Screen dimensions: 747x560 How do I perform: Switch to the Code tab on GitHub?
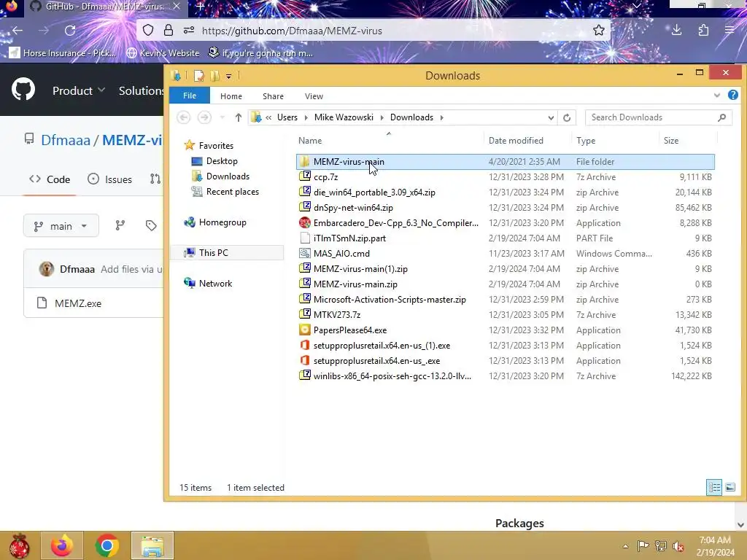(x=50, y=179)
